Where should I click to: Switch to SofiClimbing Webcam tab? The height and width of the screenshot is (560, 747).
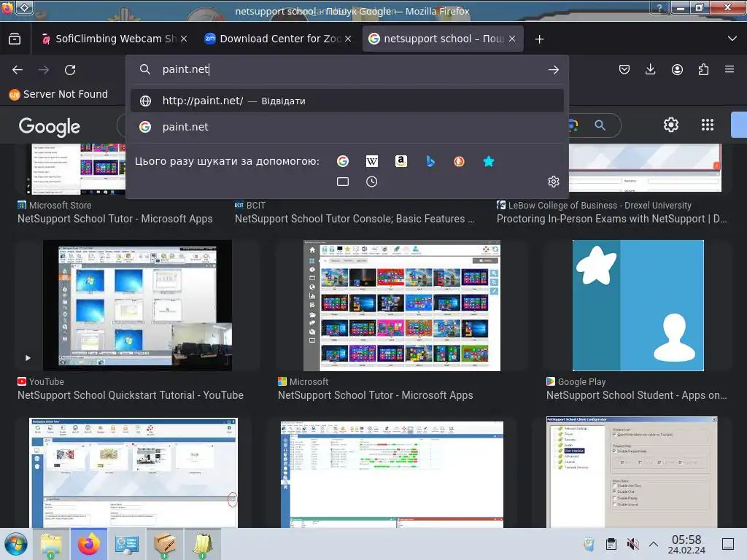[110, 39]
